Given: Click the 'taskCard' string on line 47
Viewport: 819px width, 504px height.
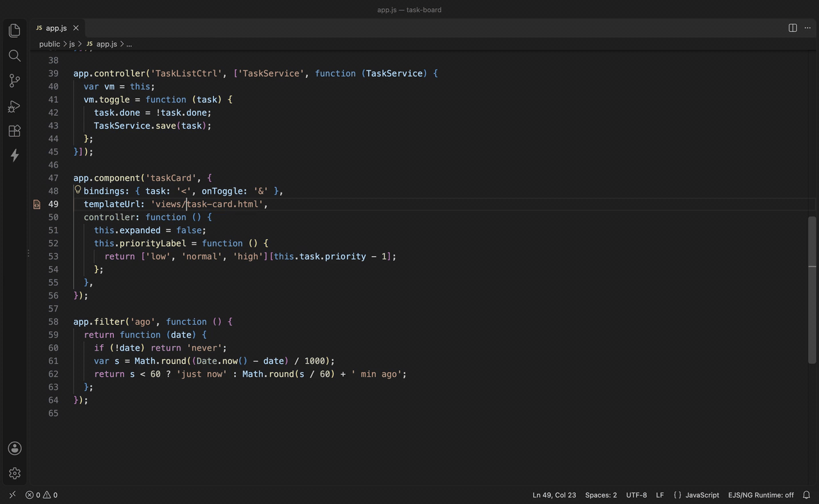Looking at the screenshot, I should [x=171, y=178].
